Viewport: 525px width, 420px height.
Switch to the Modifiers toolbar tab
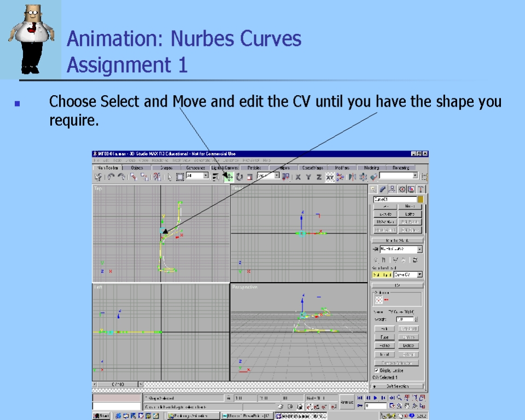coord(342,168)
